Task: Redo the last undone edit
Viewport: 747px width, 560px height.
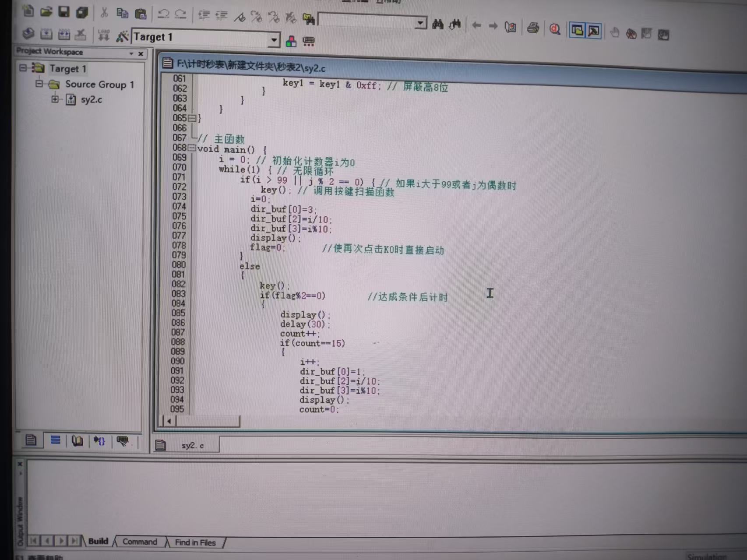Action: 180,14
